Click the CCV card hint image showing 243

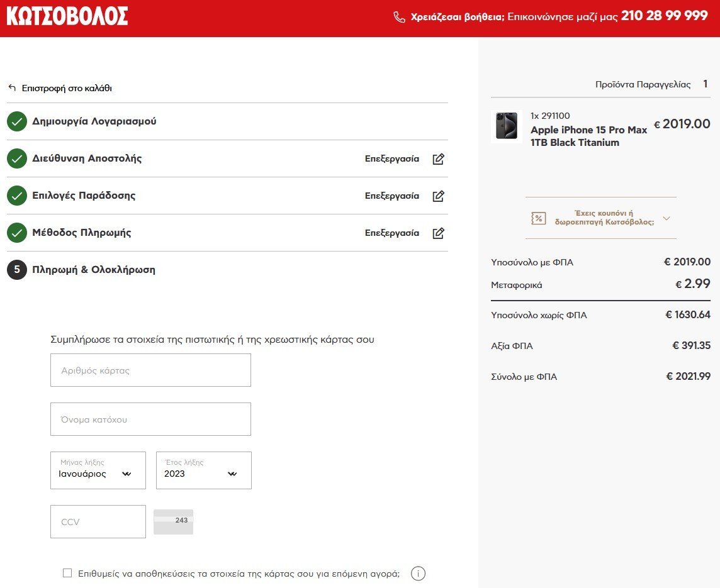tap(173, 522)
